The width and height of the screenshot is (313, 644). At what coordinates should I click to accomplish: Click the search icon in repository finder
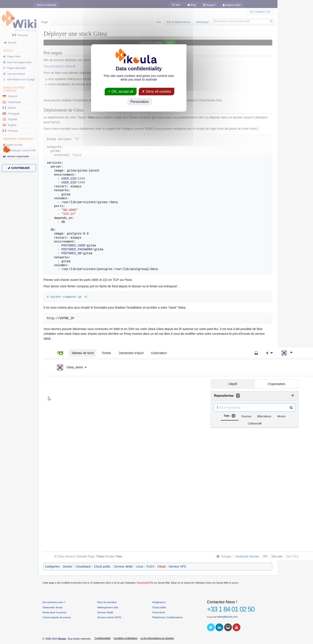click(291, 408)
